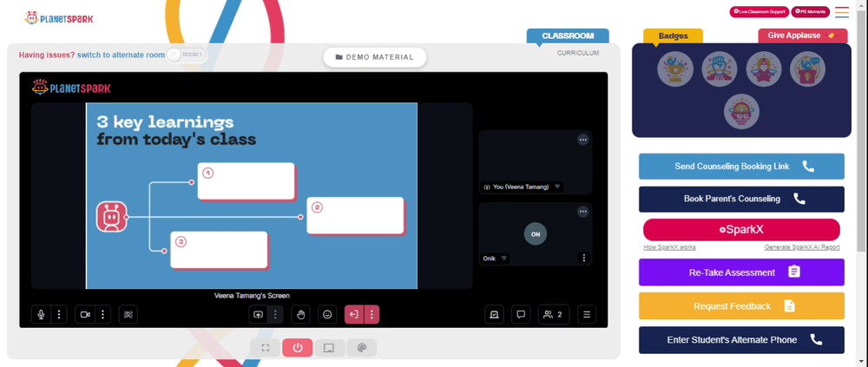Screen dimensions: 868x367
Task: Click the Give Applause button
Action: [x=802, y=36]
